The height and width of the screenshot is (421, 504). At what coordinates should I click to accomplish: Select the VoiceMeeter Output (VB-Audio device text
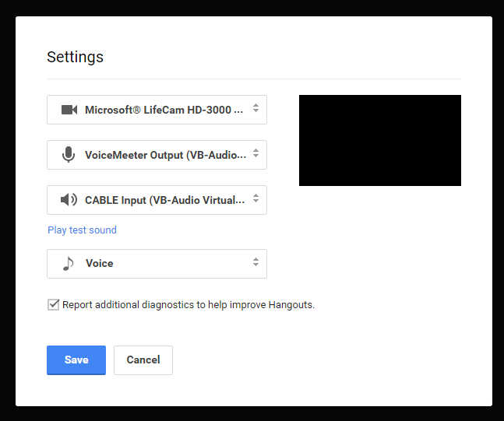tap(166, 155)
